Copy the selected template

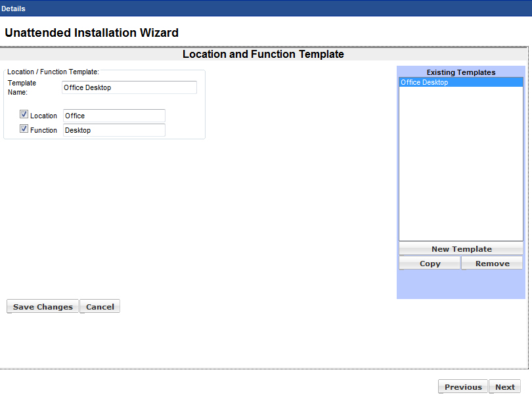(x=430, y=264)
